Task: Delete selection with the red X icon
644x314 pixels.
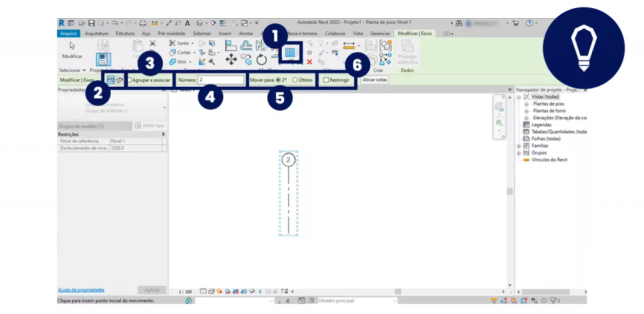Action: 309,62
